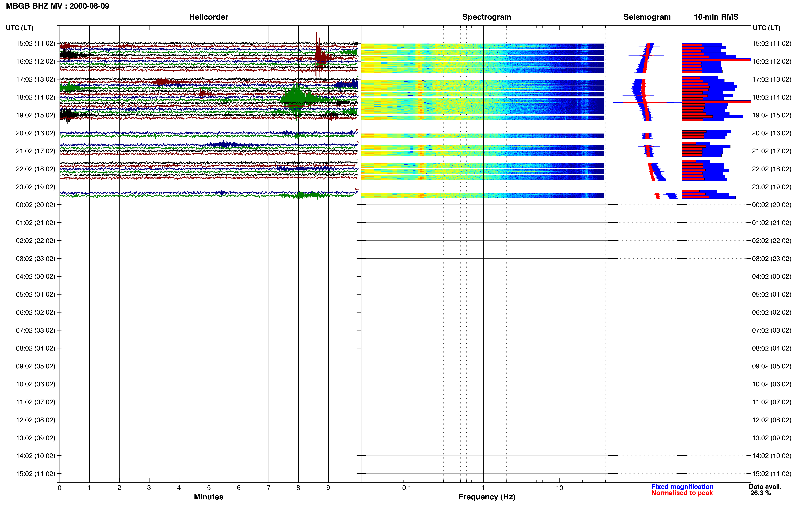Click the '26.3 %' data availability value
This screenshot has width=812, height=508.
tap(761, 493)
